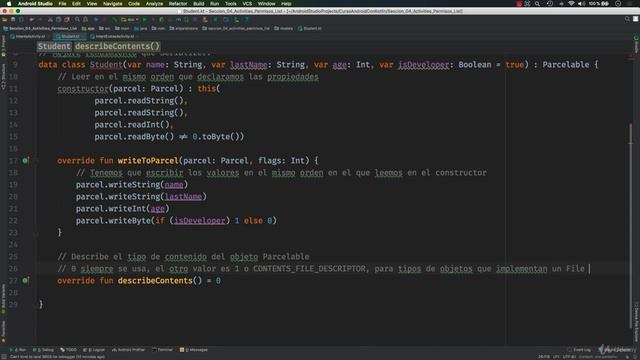Open the Logcat tool window button
Viewport: 640px width, 360px height.
click(x=94, y=350)
